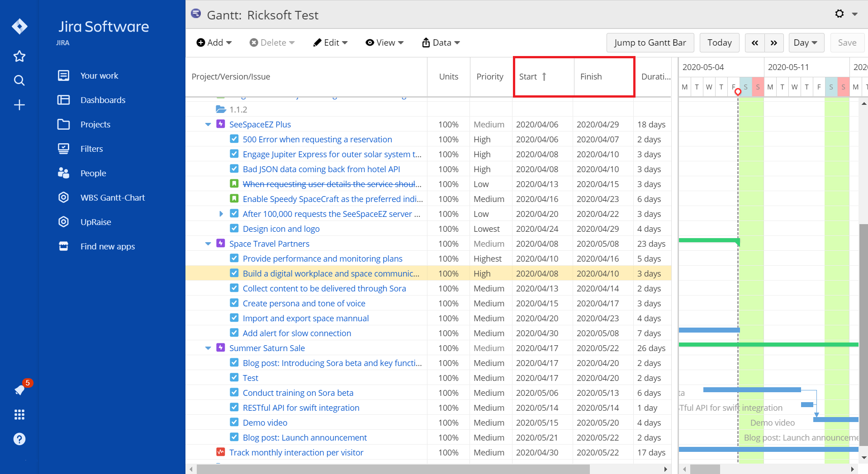Collapse the Summer Saturn Sale epic

click(x=208, y=348)
